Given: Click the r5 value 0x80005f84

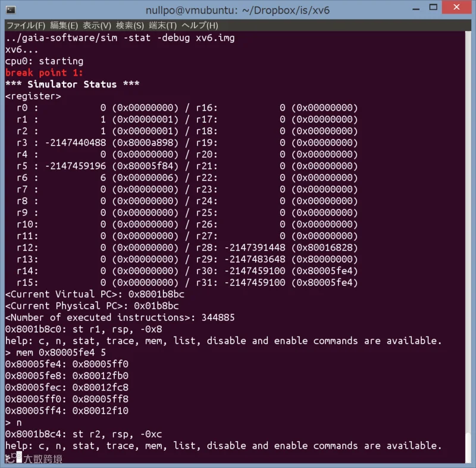Looking at the screenshot, I should (145, 166).
